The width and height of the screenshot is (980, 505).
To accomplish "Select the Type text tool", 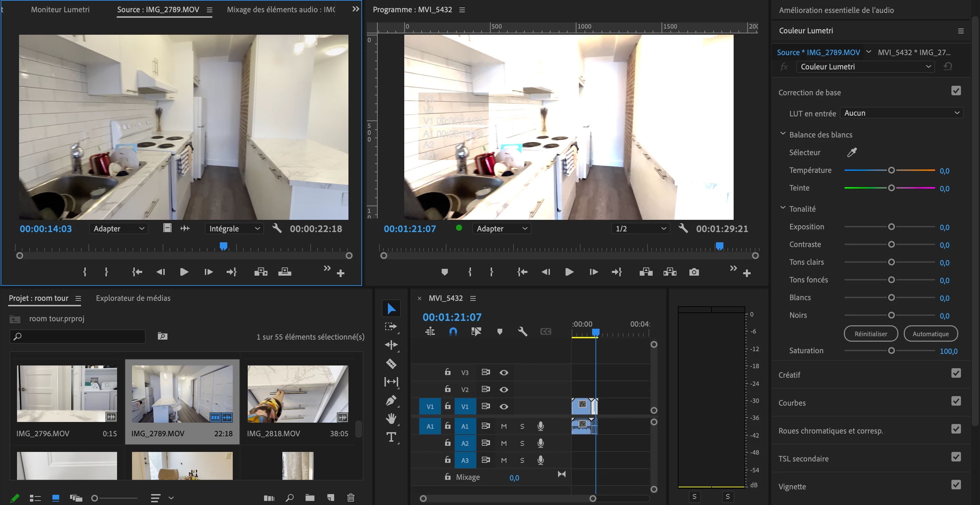I will click(391, 437).
